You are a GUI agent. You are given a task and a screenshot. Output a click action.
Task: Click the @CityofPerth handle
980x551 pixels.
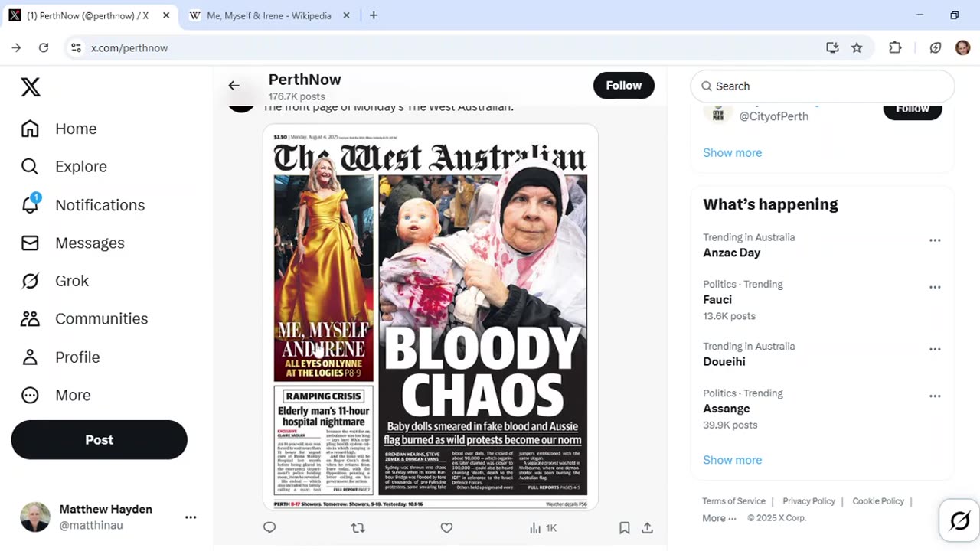[x=773, y=116]
